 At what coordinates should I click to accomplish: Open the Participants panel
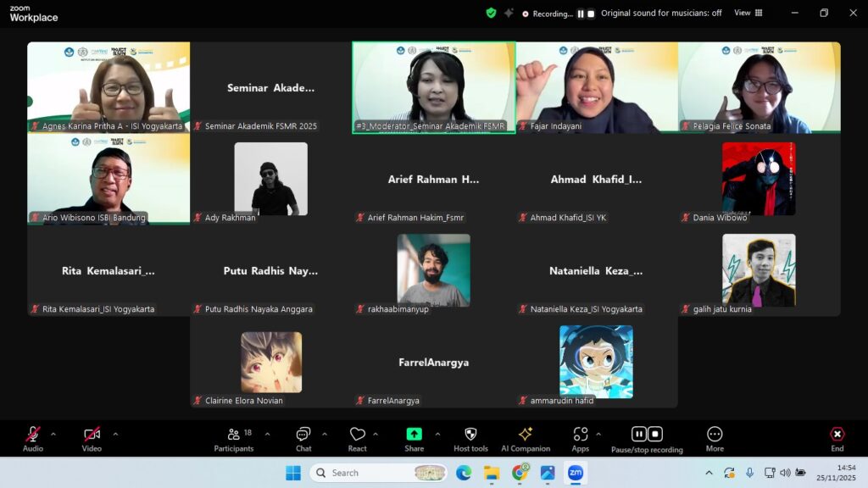234,435
